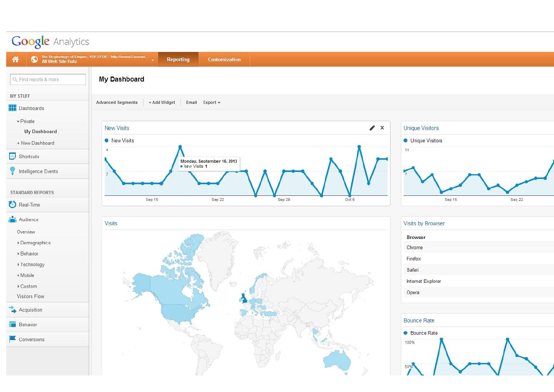Open the Export dropdown menu

[212, 102]
